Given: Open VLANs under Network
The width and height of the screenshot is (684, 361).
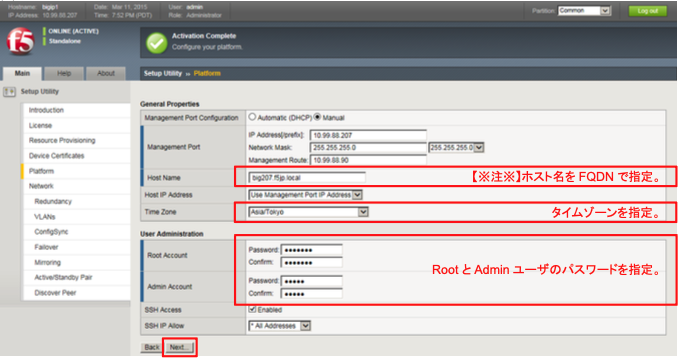Looking at the screenshot, I should tap(45, 217).
